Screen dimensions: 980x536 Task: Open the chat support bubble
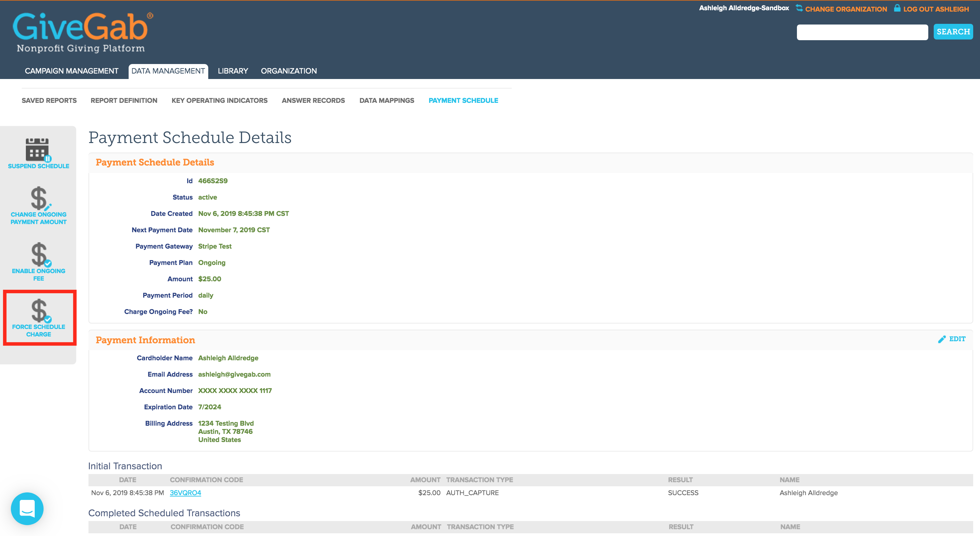click(x=27, y=509)
